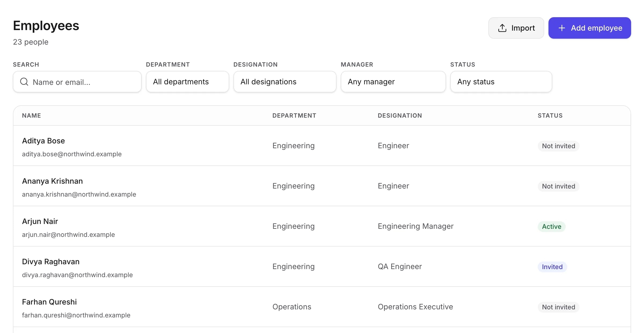Screen dimensions: 644x333
Task: Click Not invited badge for Farhan Qureshi
Action: coord(558,307)
